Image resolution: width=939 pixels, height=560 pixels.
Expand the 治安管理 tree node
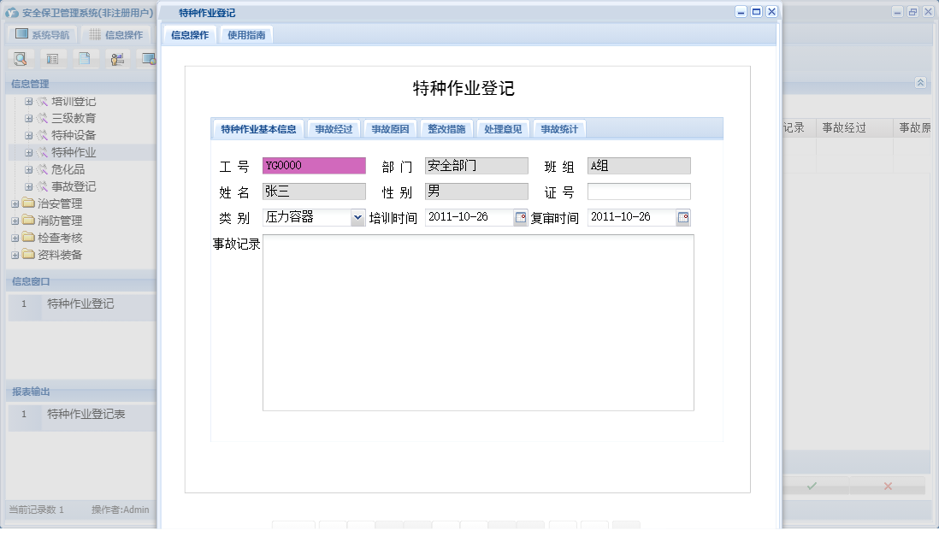[x=15, y=203]
